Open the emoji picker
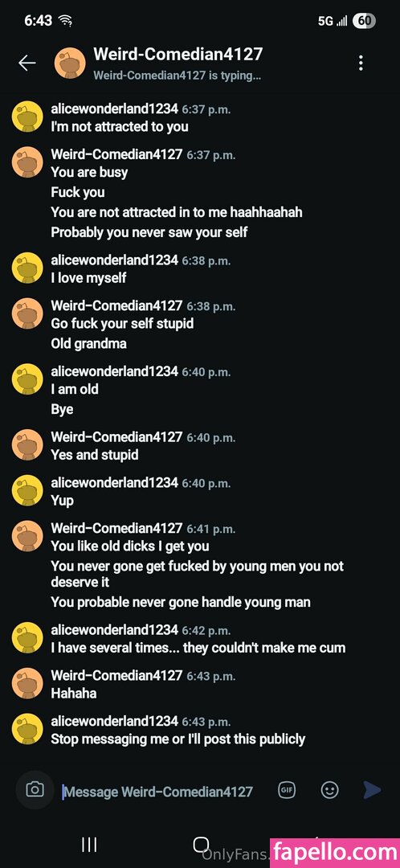The height and width of the screenshot is (868, 400). coord(330,790)
